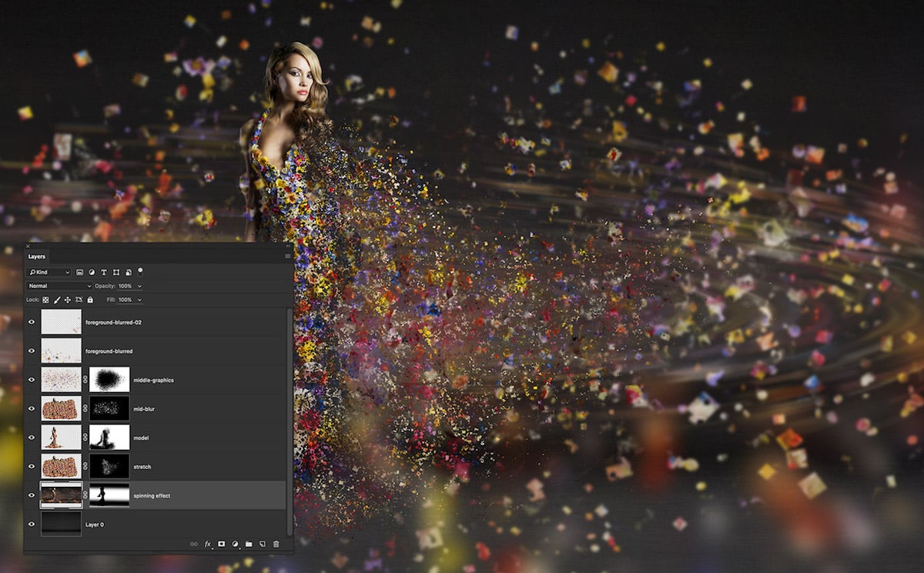Click the 'Create a new layer' icon
The height and width of the screenshot is (573, 924).
(x=262, y=545)
